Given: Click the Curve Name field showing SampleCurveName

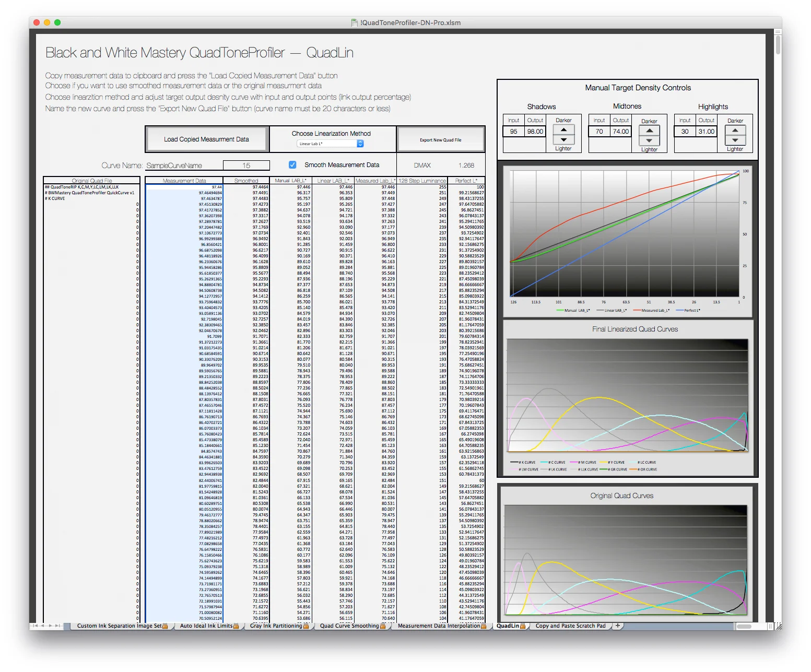Looking at the screenshot, I should [x=184, y=166].
